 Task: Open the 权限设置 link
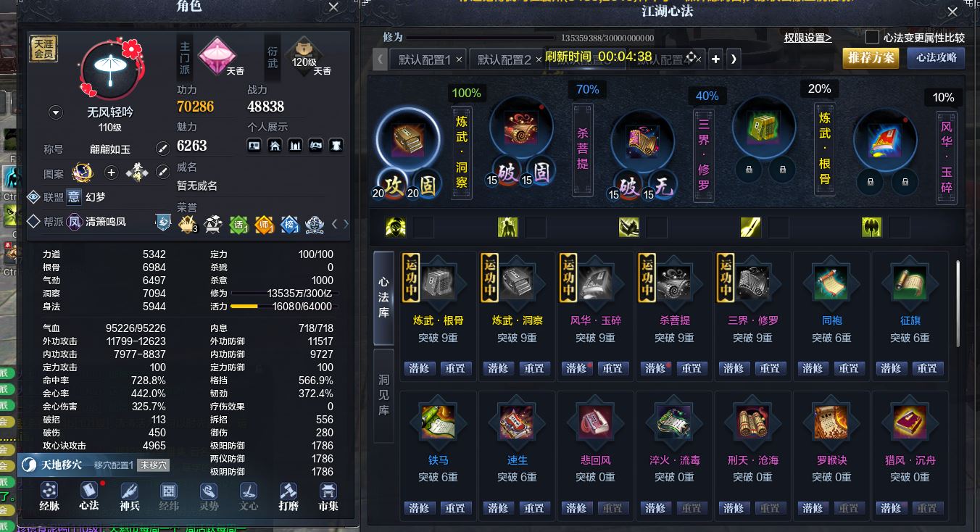pos(807,38)
